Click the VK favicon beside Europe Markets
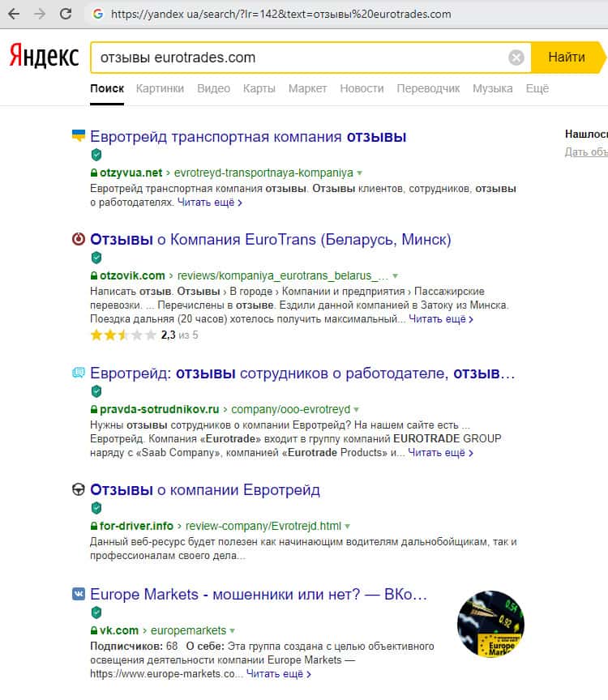 [78, 594]
